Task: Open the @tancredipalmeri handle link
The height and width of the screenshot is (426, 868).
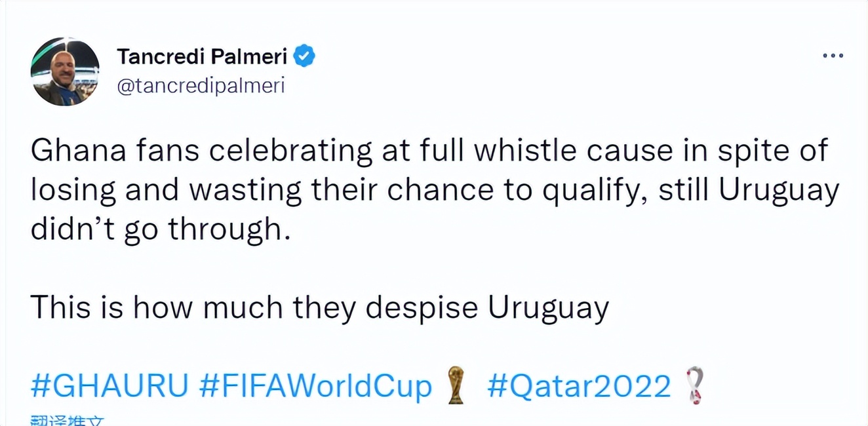Action: click(201, 86)
